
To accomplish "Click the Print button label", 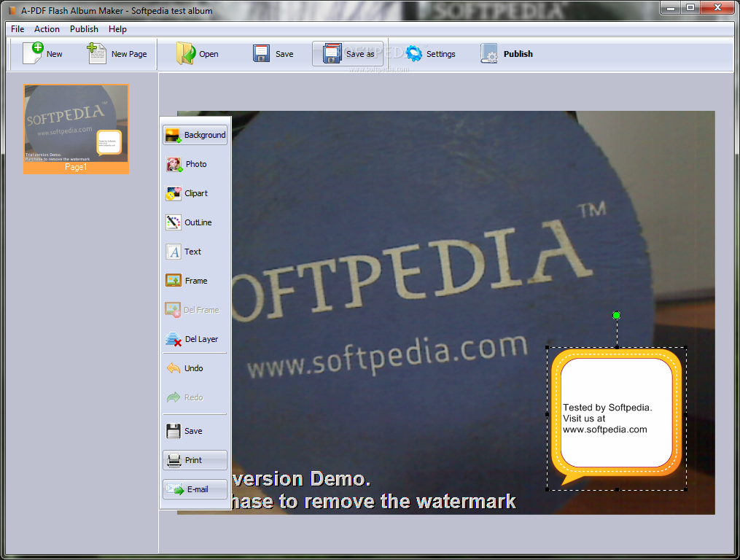I will (193, 460).
